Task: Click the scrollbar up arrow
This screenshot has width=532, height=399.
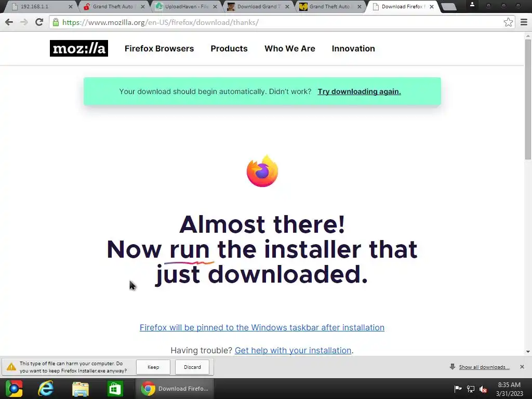Action: tap(528, 35)
